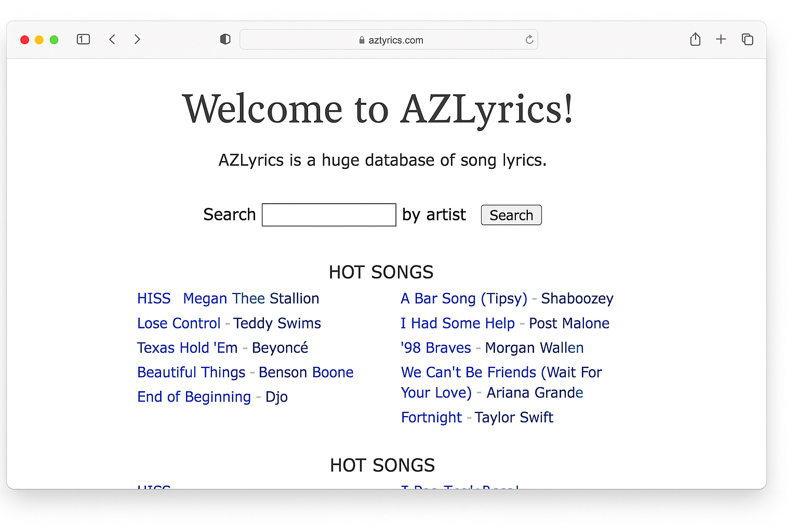This screenshot has height=532, width=798.
Task: Maximize window with green button
Action: (54, 40)
